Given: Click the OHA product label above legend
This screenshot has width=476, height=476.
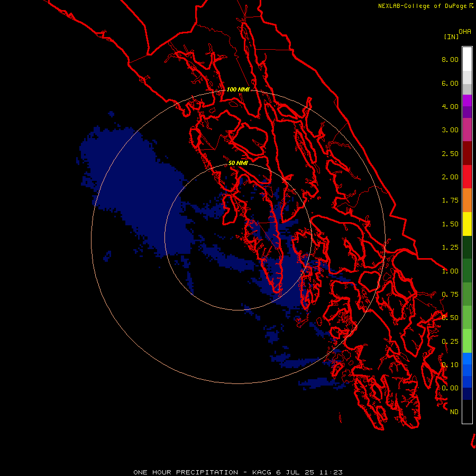Looking at the screenshot, I should tap(465, 32).
